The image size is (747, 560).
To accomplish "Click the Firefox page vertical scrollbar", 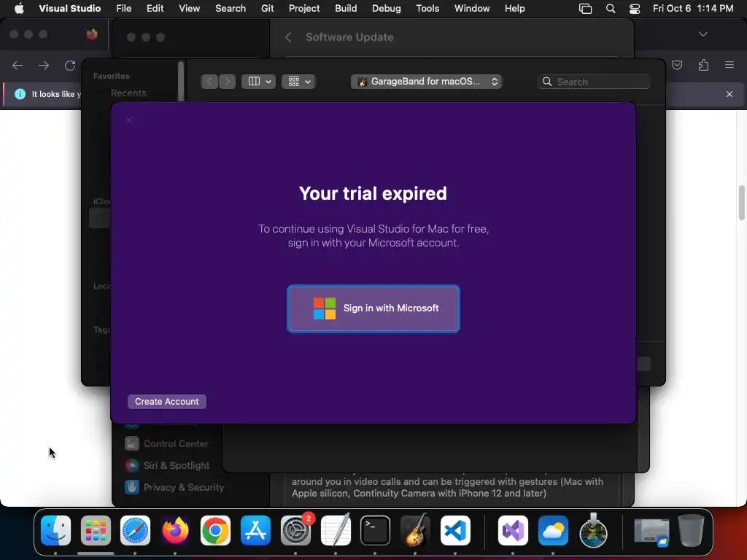I will [x=742, y=203].
